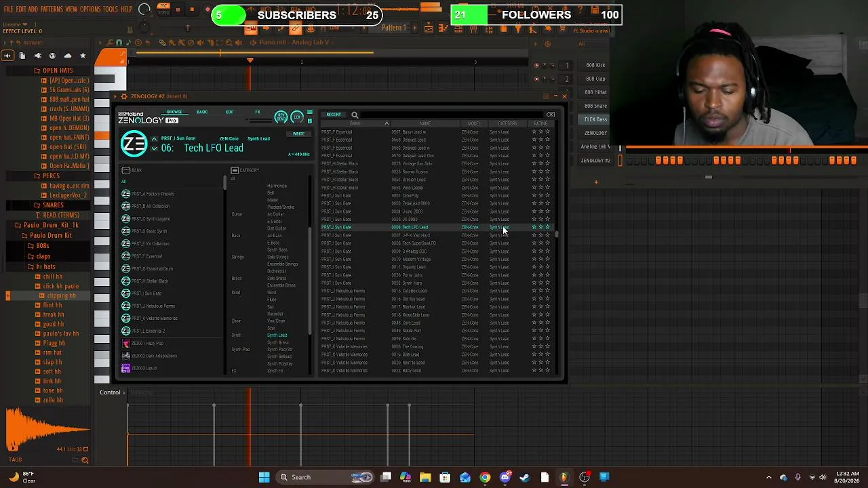
Task: Click the LEV round button in ZENOLOGY
Action: [x=296, y=117]
